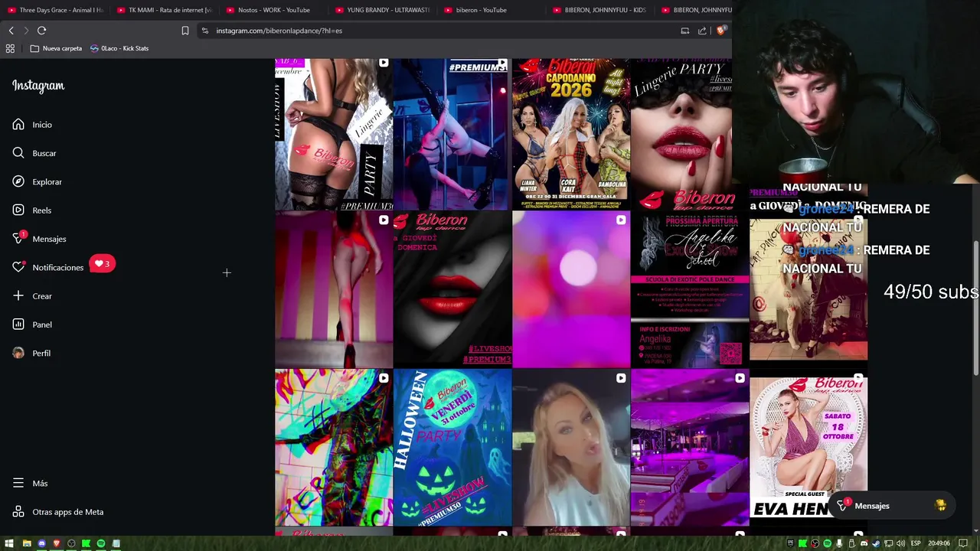This screenshot has height=551, width=980.
Task: Click the cast/screen icon in address bar
Action: point(685,31)
